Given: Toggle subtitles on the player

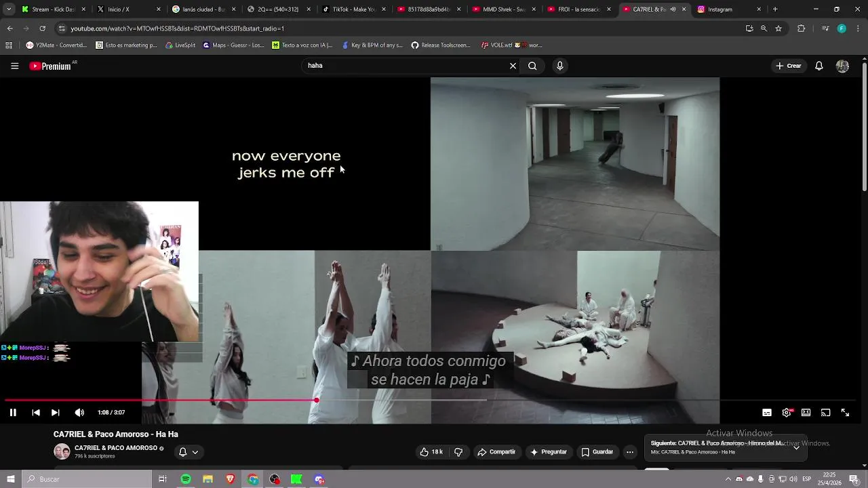Looking at the screenshot, I should pos(767,413).
